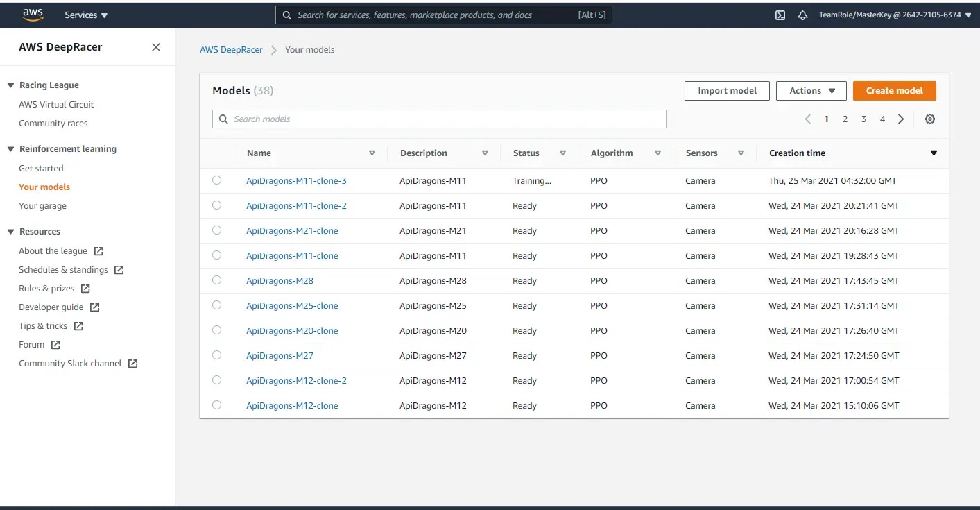Select ApiDragons-M21-clone radio button

pyautogui.click(x=216, y=230)
